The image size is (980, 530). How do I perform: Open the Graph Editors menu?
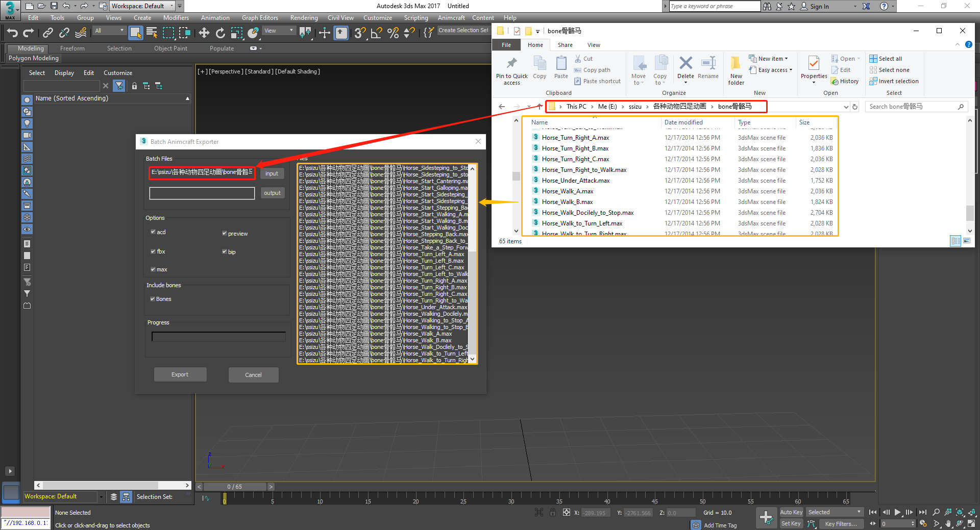pyautogui.click(x=260, y=18)
